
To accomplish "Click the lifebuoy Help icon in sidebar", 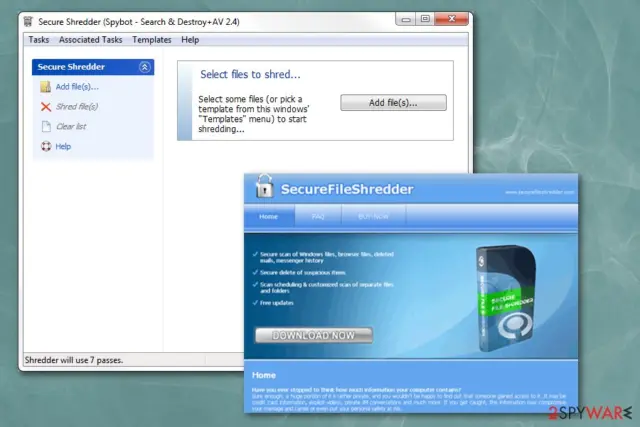I will 46,146.
